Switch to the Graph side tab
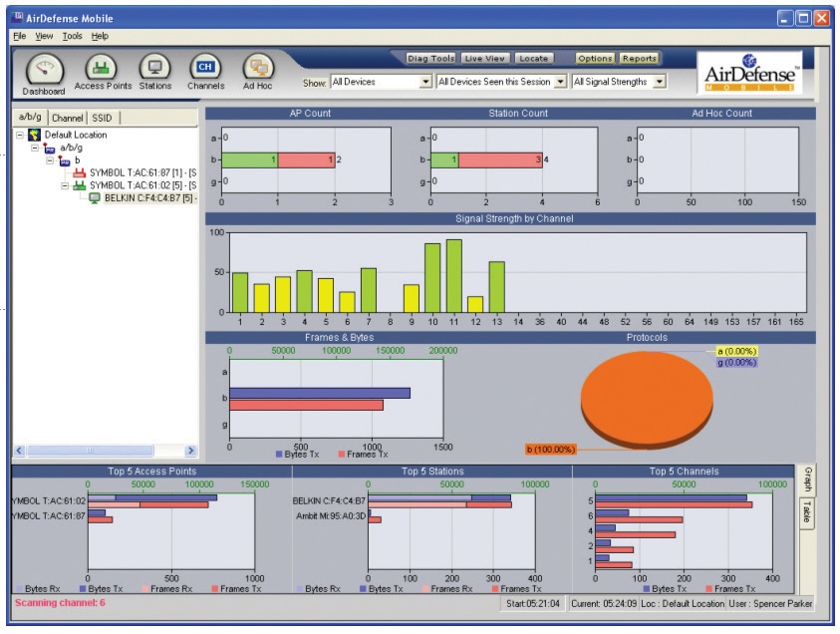Screen dimensions: 840x634 coord(807,479)
